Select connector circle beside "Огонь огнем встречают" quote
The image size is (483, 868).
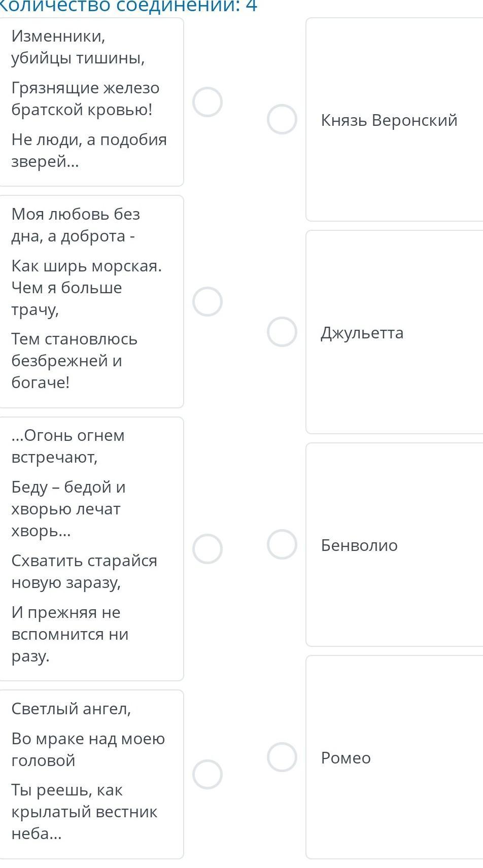(x=208, y=549)
